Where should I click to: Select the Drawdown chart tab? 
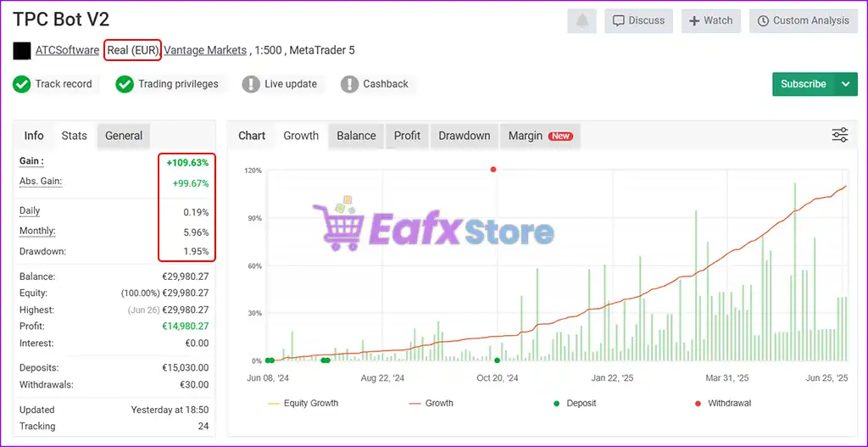[x=465, y=136]
